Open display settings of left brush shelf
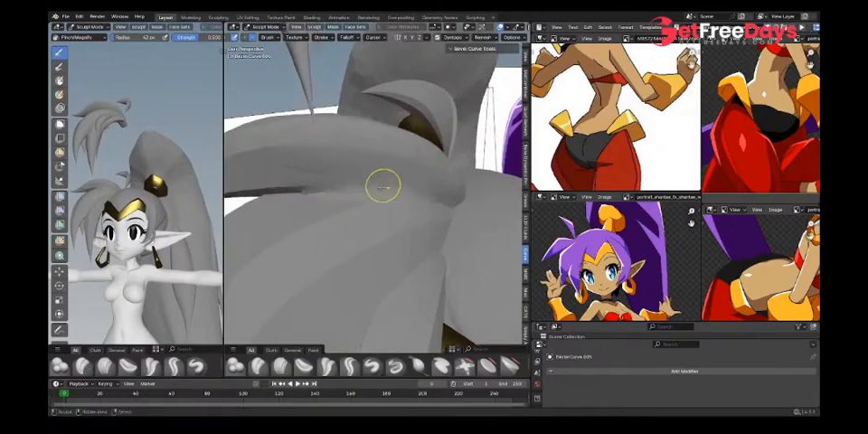Image resolution: width=868 pixels, height=434 pixels. (x=157, y=349)
